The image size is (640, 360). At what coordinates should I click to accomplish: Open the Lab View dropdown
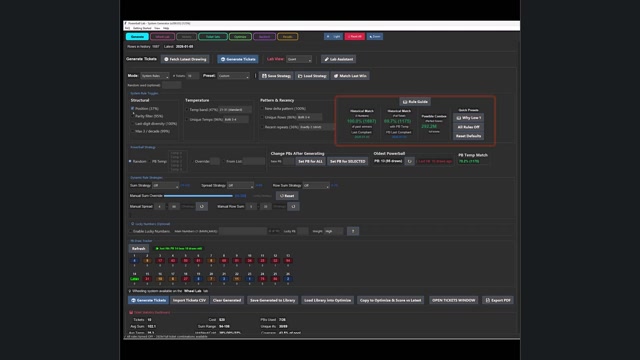tap(299, 59)
